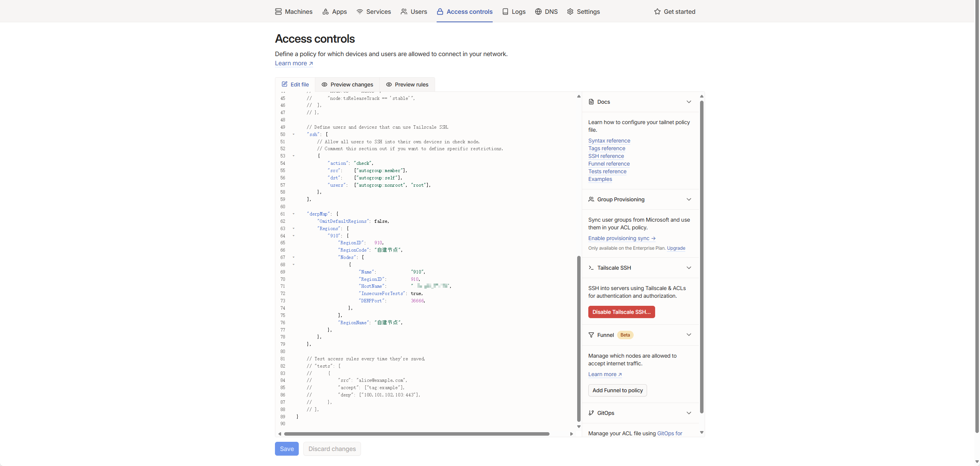Click the Docs document icon
The image size is (980, 466).
[591, 102]
